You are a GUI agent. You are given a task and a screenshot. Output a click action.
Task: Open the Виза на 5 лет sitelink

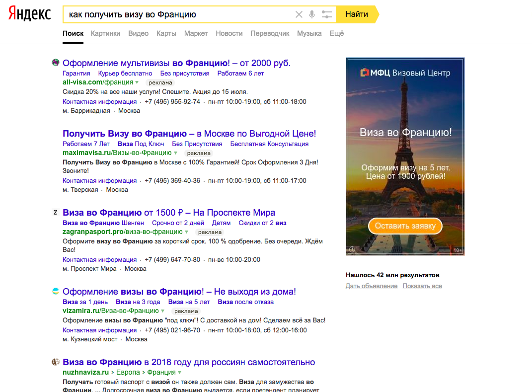(x=189, y=302)
